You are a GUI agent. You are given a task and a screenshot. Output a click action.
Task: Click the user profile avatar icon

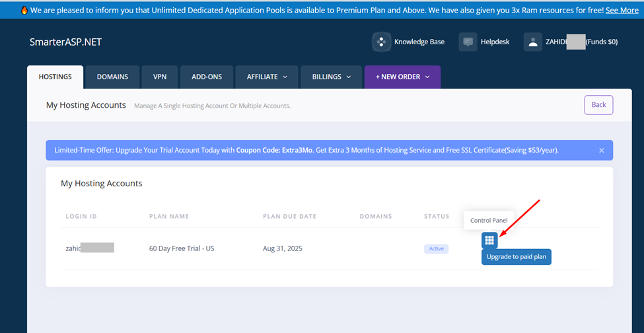(x=533, y=42)
